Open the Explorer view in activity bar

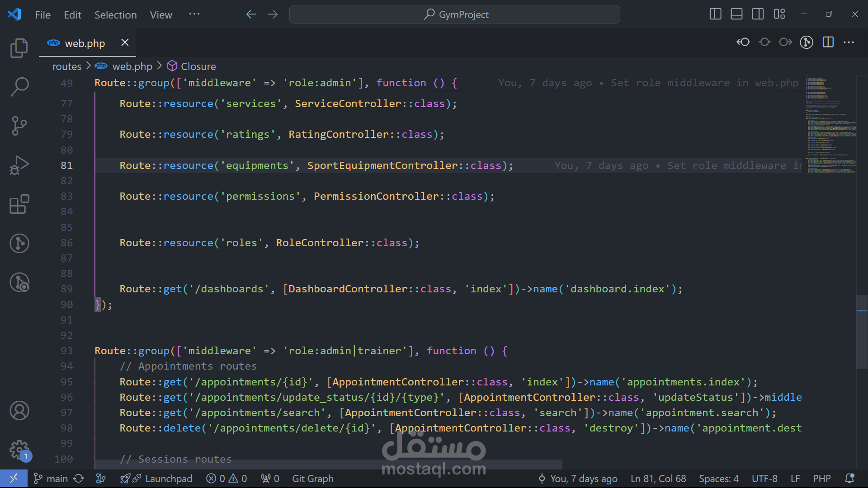(x=19, y=48)
